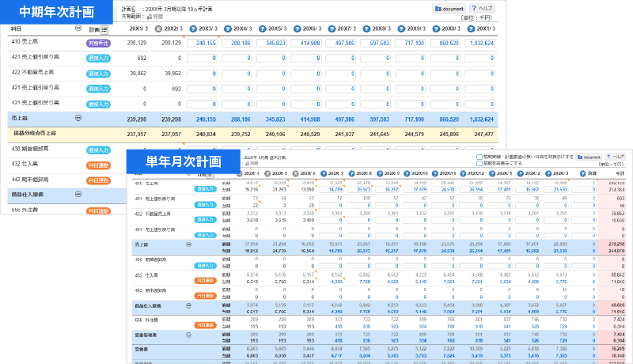This screenshot has width=633, height=364.
Task: Click the document folder button in upper panel
Action: [x=453, y=8]
